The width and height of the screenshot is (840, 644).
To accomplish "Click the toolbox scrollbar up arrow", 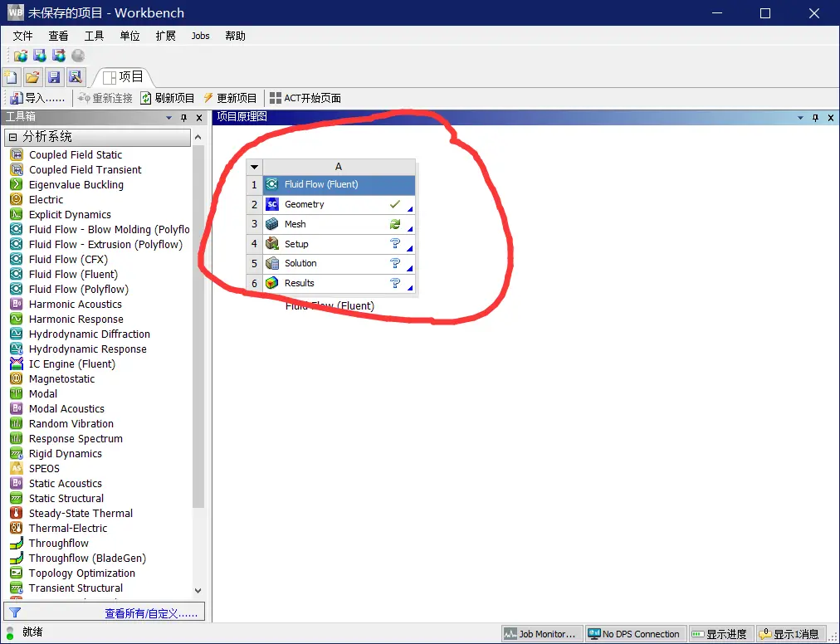I will coord(198,137).
